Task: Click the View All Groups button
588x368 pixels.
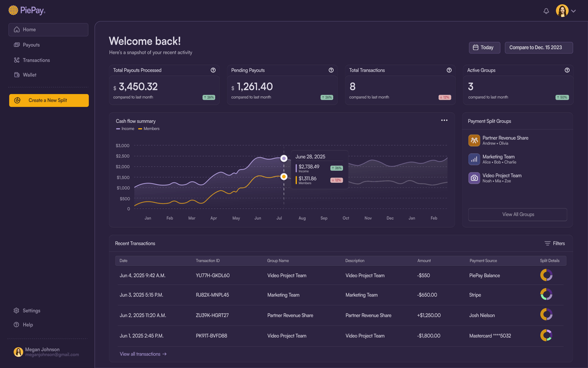Action: coord(517,214)
